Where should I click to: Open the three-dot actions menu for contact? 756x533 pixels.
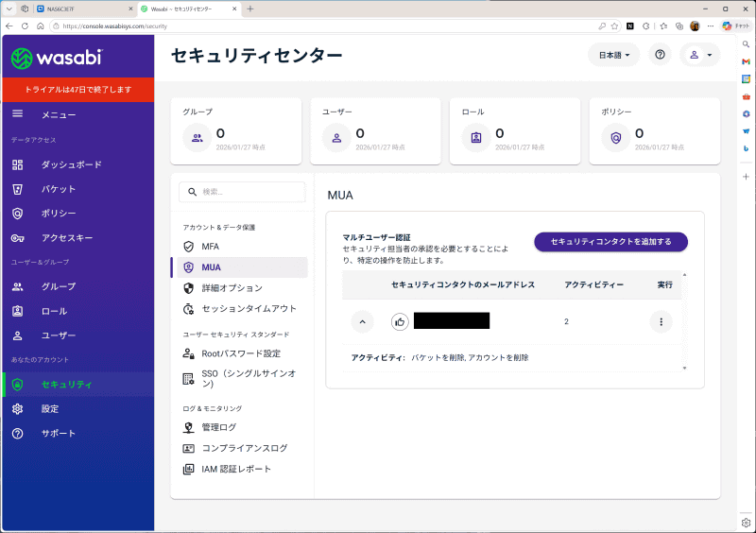[661, 321]
